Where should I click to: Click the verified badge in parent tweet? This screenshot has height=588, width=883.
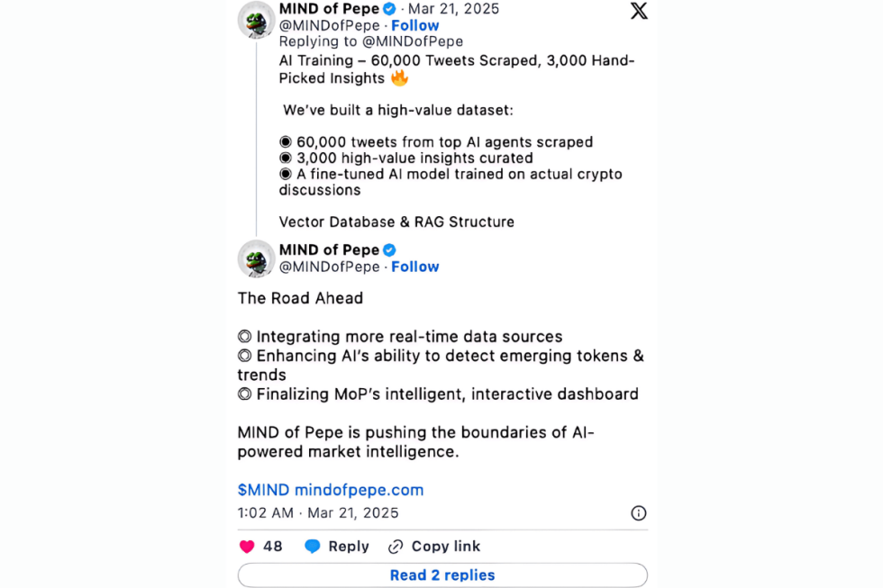point(389,9)
